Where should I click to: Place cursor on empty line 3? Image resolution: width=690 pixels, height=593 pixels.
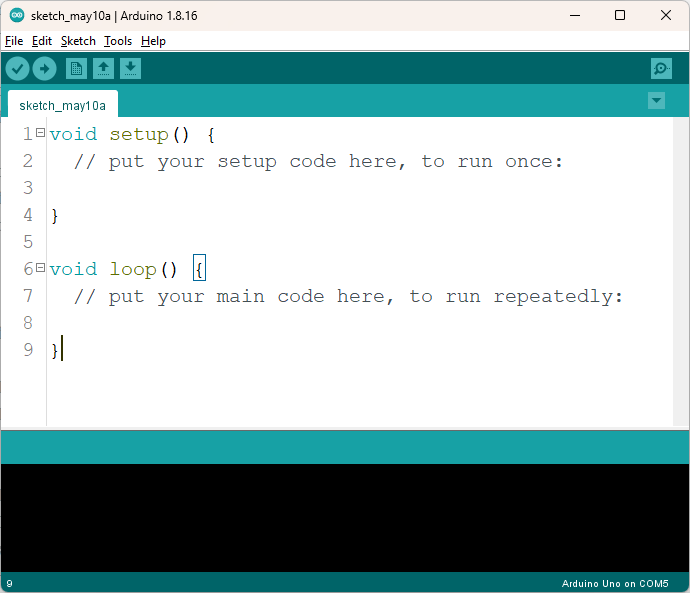200,188
